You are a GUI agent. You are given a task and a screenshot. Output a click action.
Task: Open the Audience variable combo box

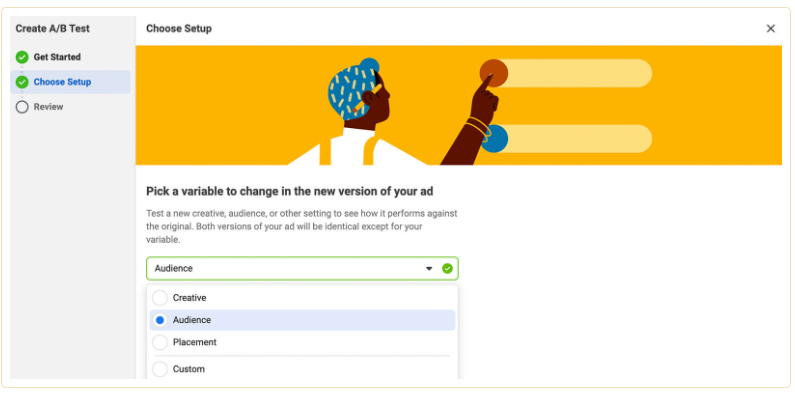[x=302, y=268]
